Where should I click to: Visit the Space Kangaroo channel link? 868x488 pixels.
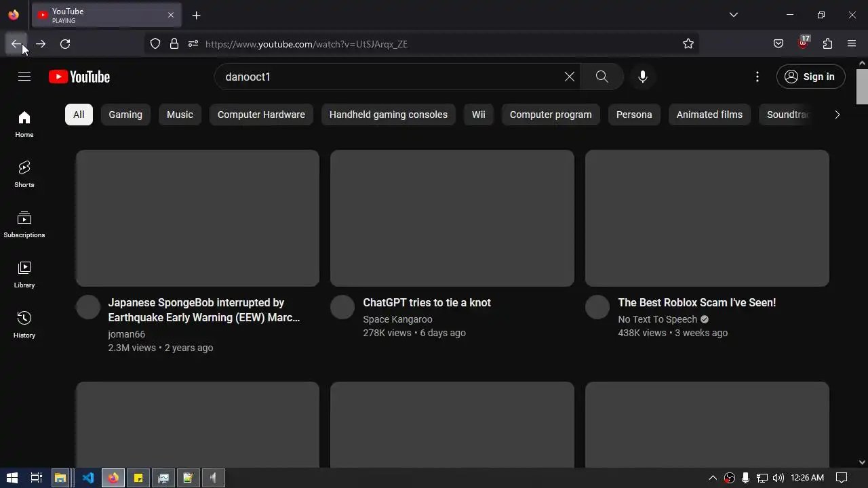click(397, 319)
